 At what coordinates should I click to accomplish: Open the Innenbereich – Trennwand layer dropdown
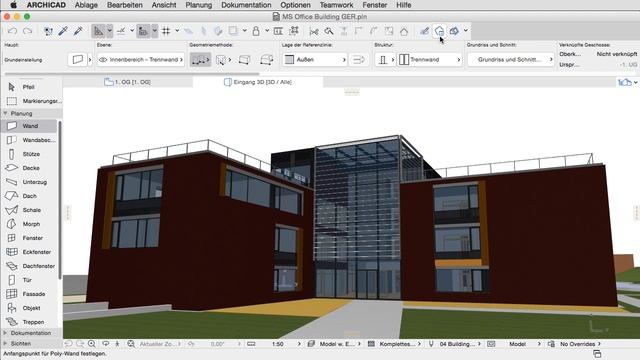pyautogui.click(x=140, y=60)
